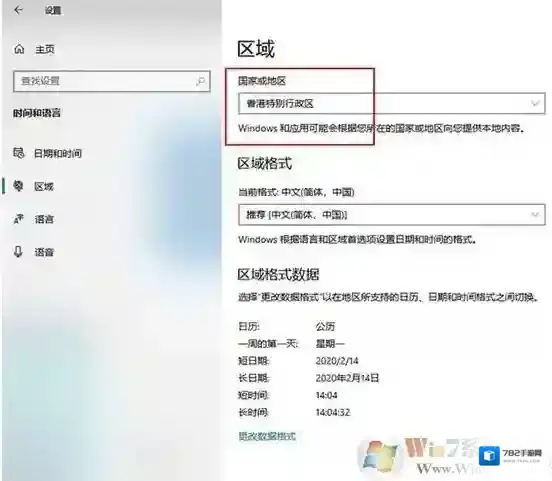Viewport: 552px width, 481px height.
Task: Open the 语言 section
Action: coord(44,219)
